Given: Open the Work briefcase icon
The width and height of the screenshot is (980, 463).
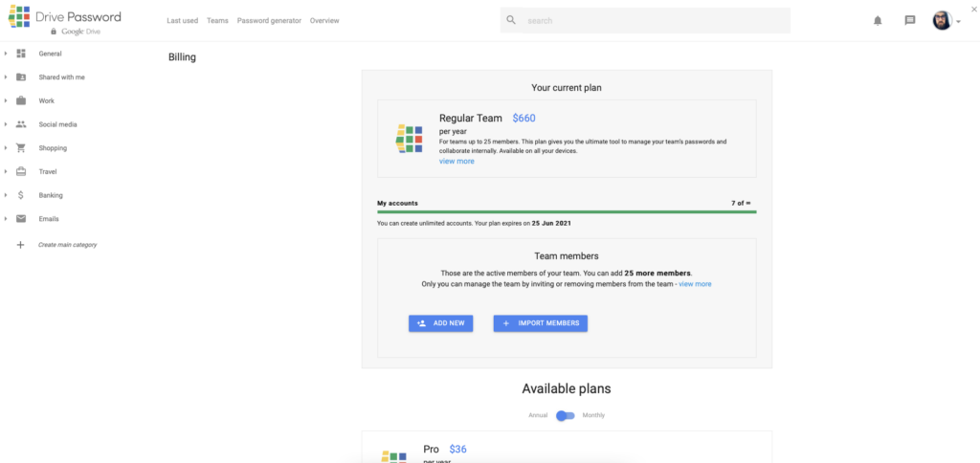Looking at the screenshot, I should pyautogui.click(x=21, y=100).
